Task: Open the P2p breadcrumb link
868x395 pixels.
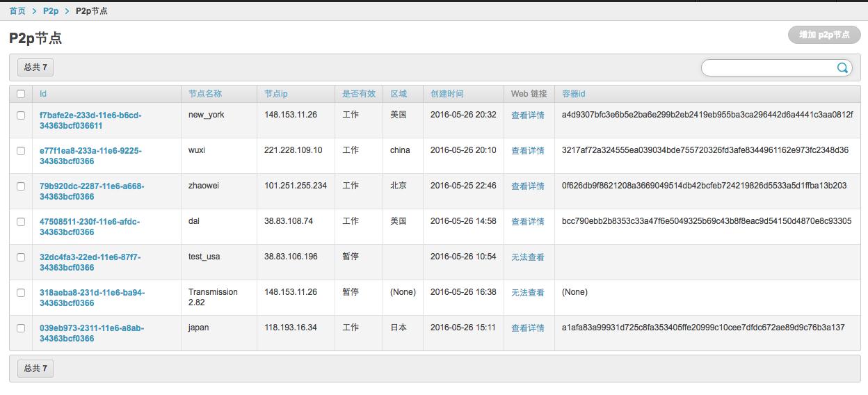Action: pyautogui.click(x=51, y=11)
